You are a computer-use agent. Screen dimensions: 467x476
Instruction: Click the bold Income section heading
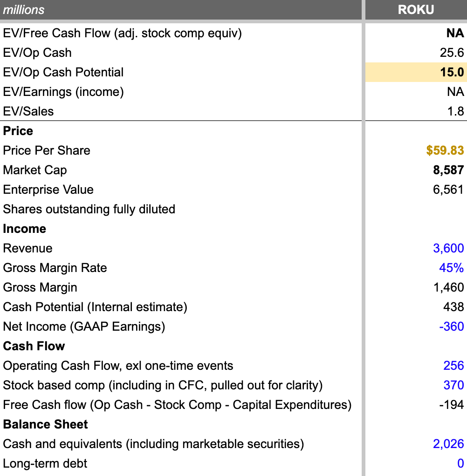tap(25, 229)
